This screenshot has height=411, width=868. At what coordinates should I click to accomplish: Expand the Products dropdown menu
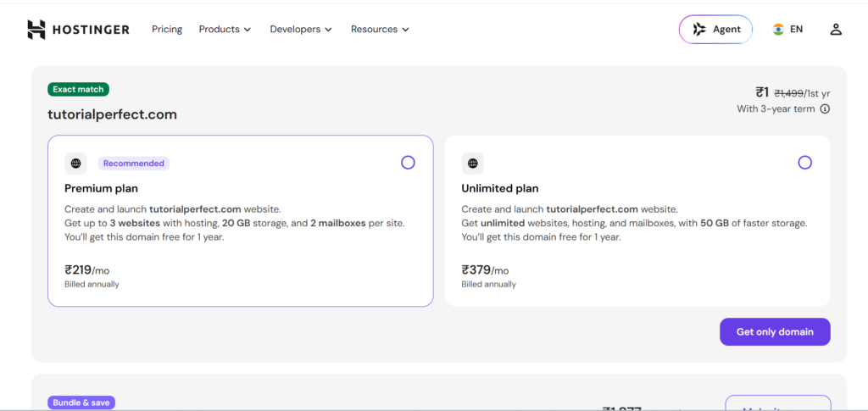tap(225, 30)
